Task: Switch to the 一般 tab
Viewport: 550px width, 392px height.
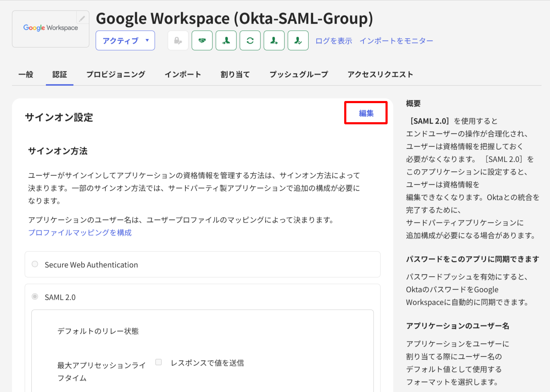Action: tap(26, 75)
